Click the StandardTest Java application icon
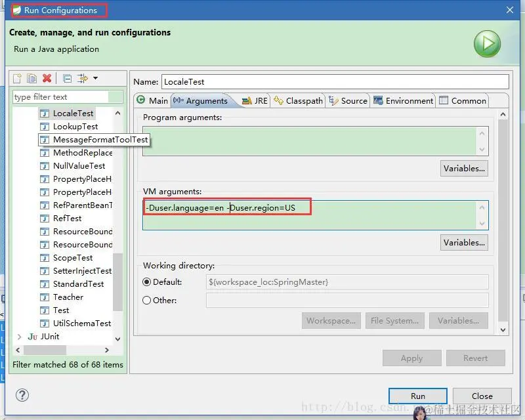525x420 pixels. tap(44, 284)
